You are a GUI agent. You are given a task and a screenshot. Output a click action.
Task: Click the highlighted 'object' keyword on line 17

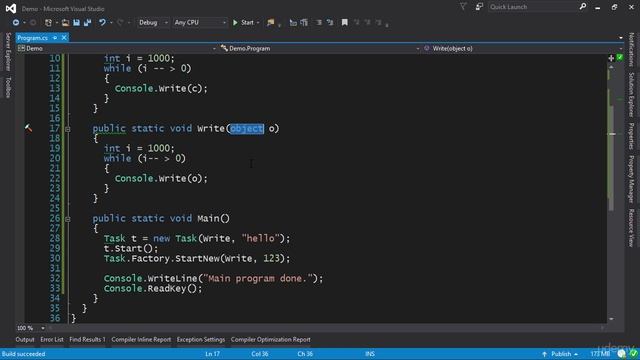[x=247, y=129]
